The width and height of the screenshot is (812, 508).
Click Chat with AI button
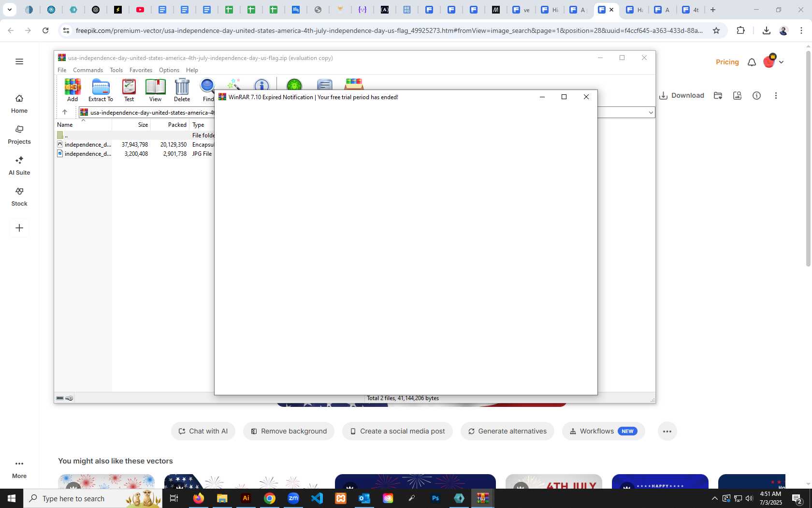(203, 431)
